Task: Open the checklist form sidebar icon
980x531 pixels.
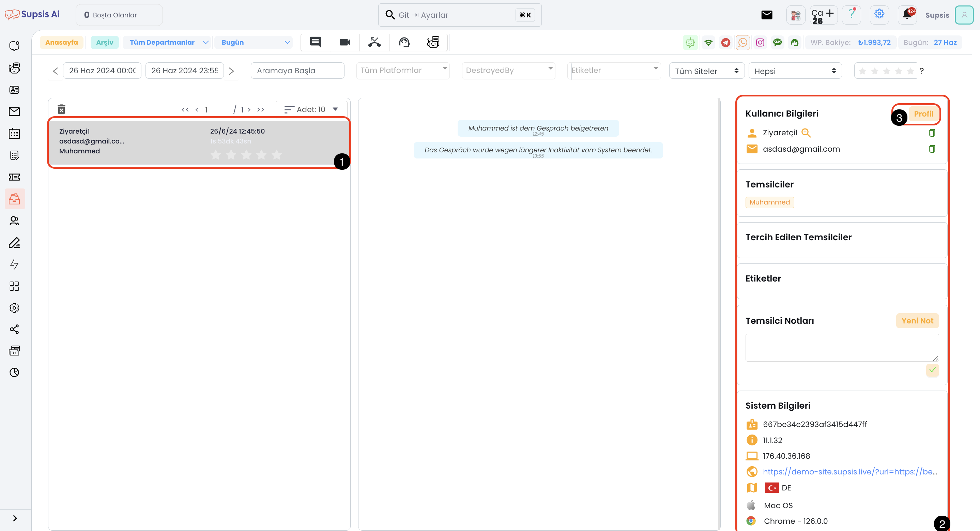Action: [x=14, y=155]
